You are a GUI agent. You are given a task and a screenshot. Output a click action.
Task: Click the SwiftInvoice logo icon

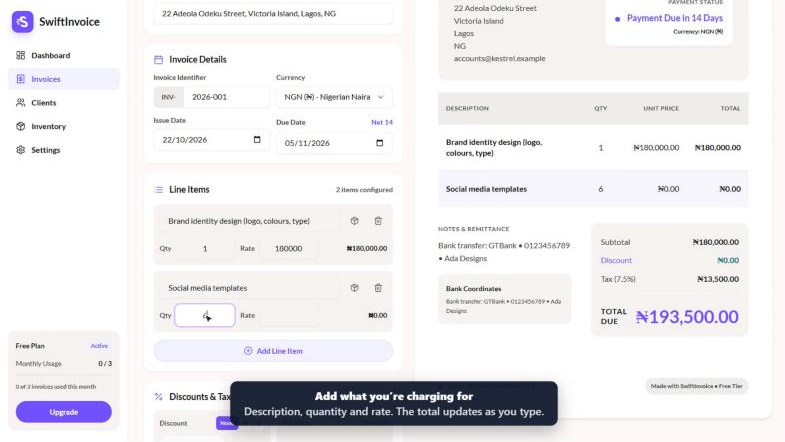23,22
